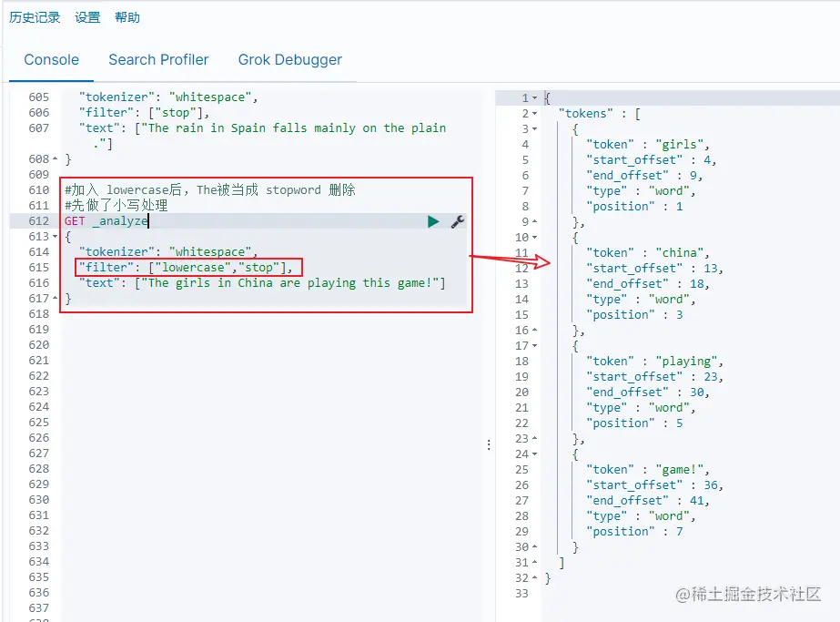Click the fold marker at output line 23
The image size is (840, 622).
click(x=534, y=439)
